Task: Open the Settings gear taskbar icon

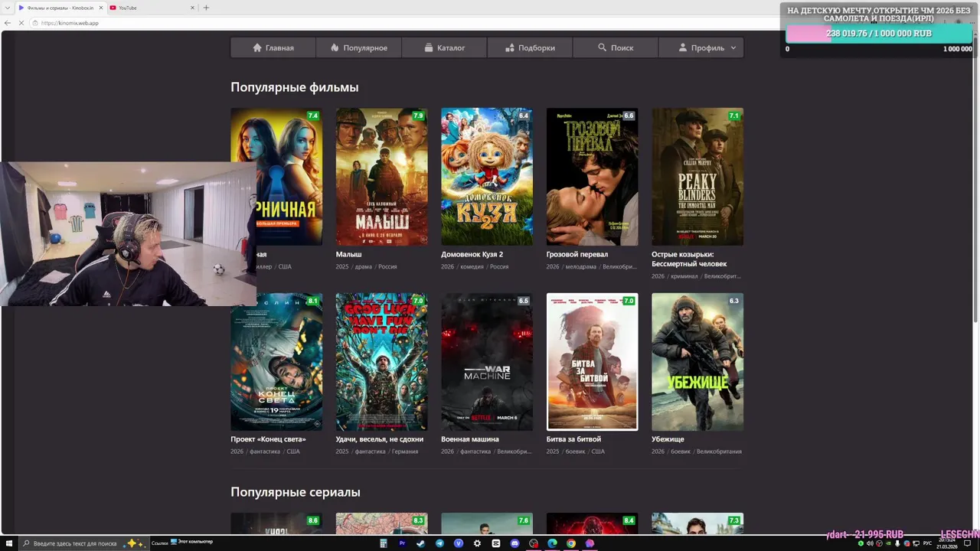Action: (477, 543)
